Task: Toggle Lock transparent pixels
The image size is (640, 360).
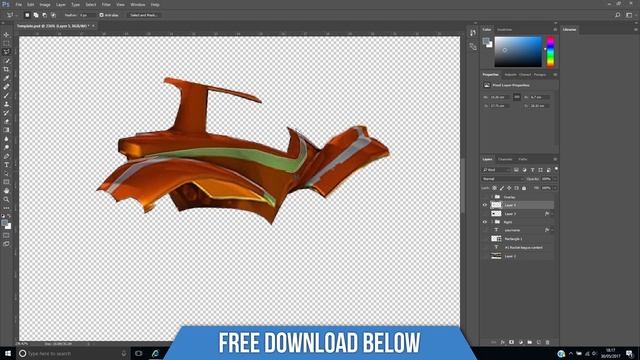Action: (494, 188)
